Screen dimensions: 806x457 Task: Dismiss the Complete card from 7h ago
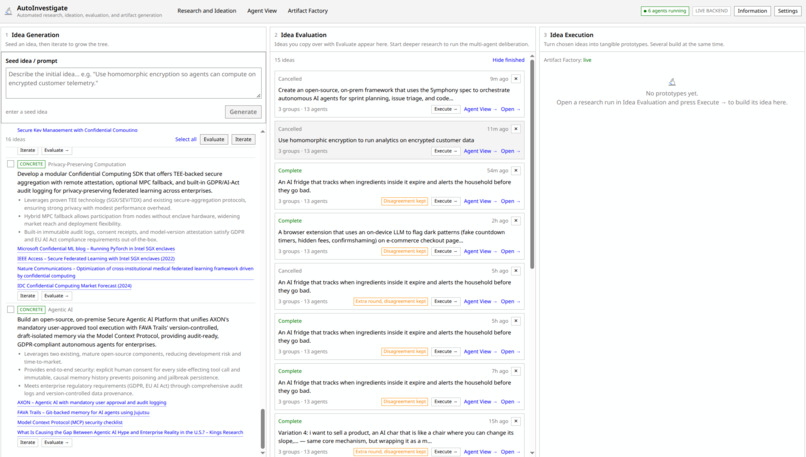point(516,371)
